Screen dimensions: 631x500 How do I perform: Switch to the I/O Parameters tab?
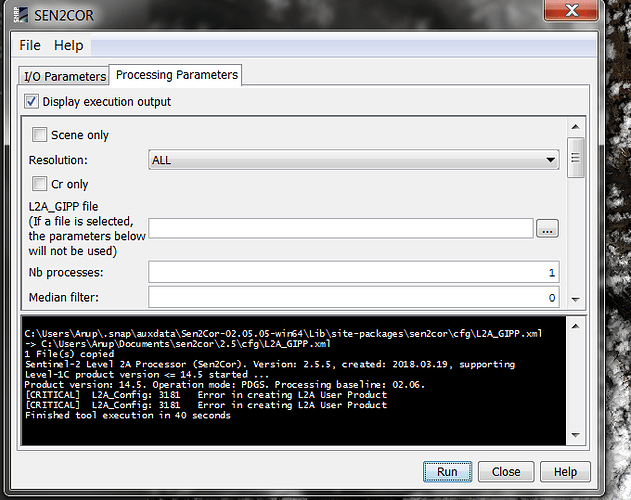64,76
